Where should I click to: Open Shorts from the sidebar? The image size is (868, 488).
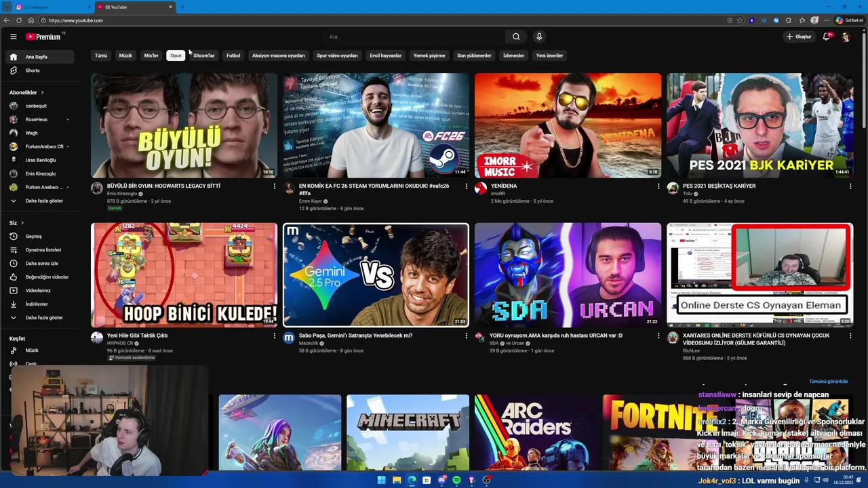[x=41, y=70]
